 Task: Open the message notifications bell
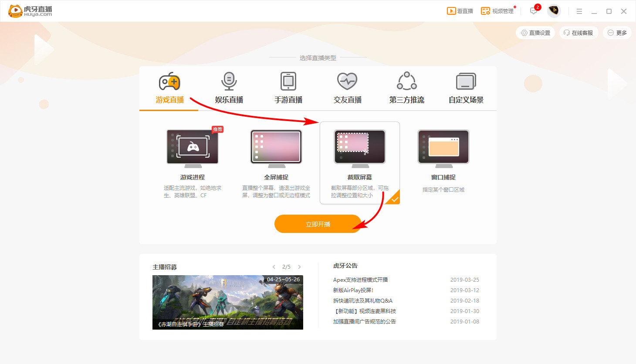533,11
